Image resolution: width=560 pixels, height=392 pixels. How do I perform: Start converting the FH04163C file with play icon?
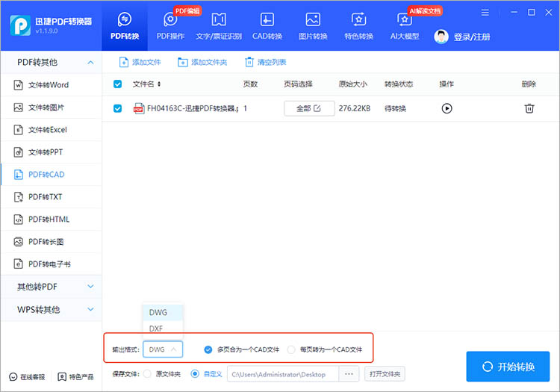click(447, 108)
